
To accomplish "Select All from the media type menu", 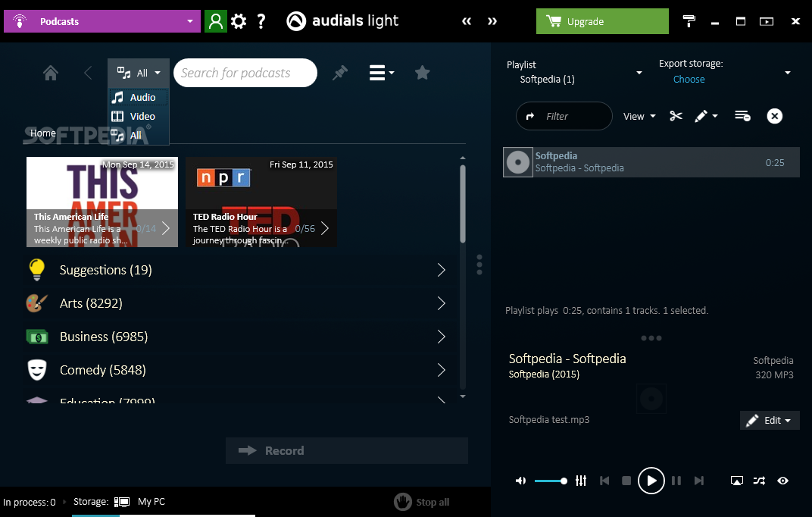I will [138, 136].
